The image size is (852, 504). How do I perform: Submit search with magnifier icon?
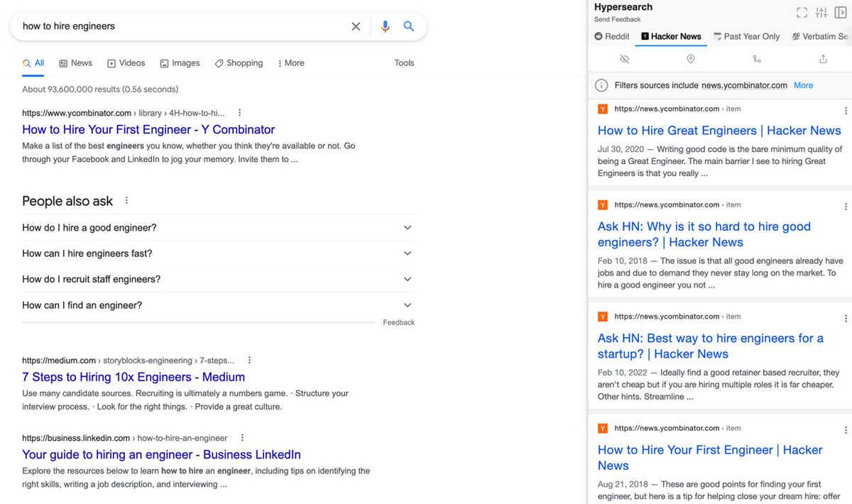[x=409, y=26]
